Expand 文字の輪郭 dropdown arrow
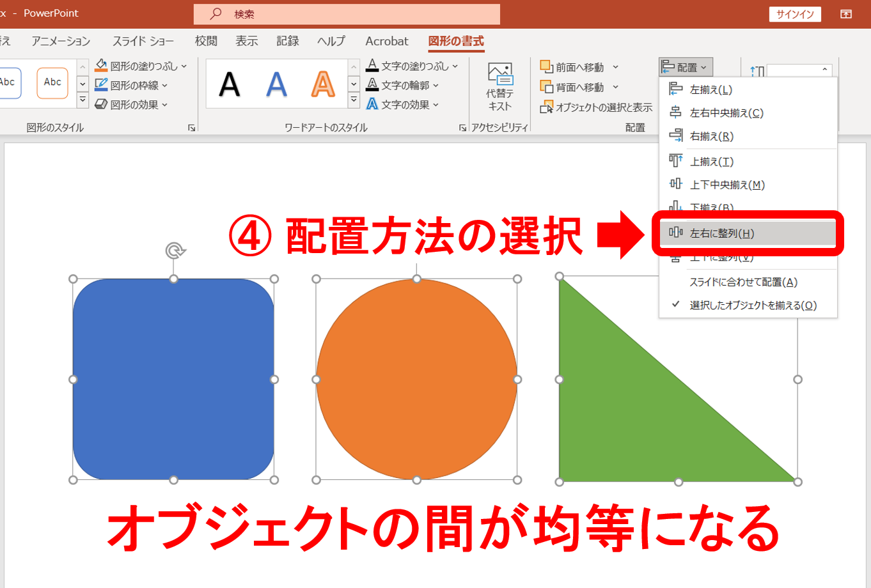This screenshot has width=871, height=588. click(435, 85)
